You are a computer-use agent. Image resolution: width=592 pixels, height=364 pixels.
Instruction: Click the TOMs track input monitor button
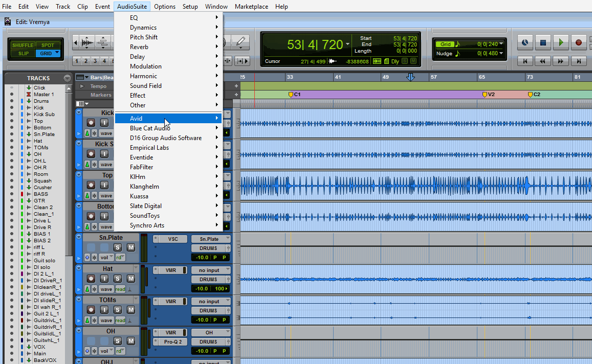pyautogui.click(x=104, y=310)
